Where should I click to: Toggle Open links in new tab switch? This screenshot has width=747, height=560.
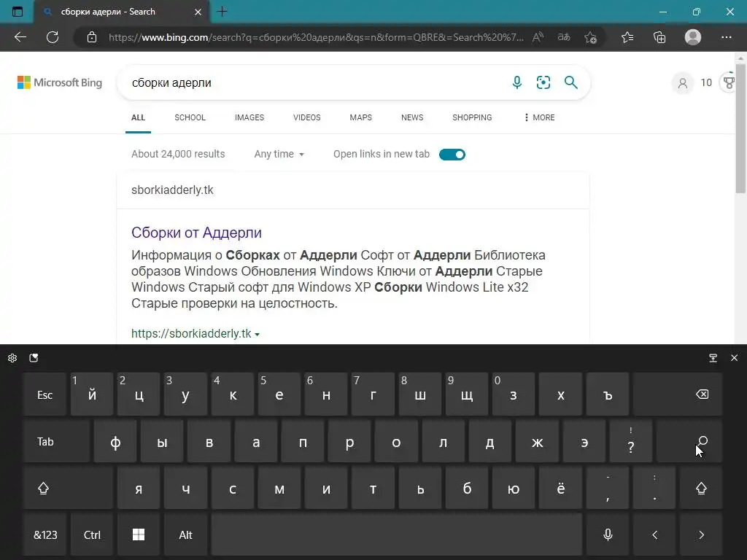coord(452,155)
